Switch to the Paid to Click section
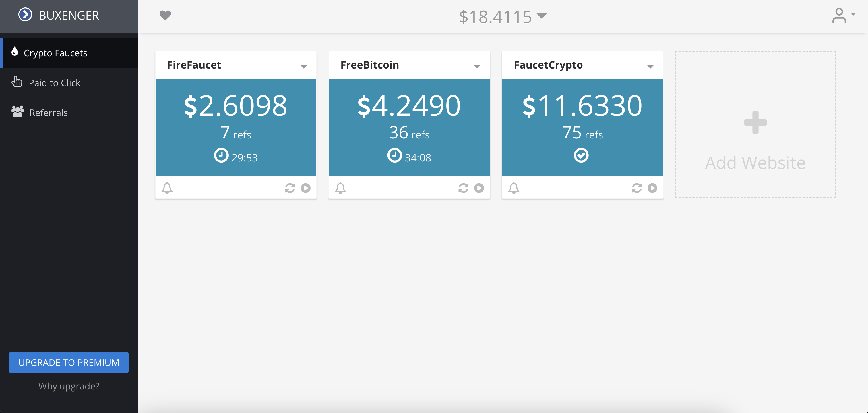 tap(55, 82)
